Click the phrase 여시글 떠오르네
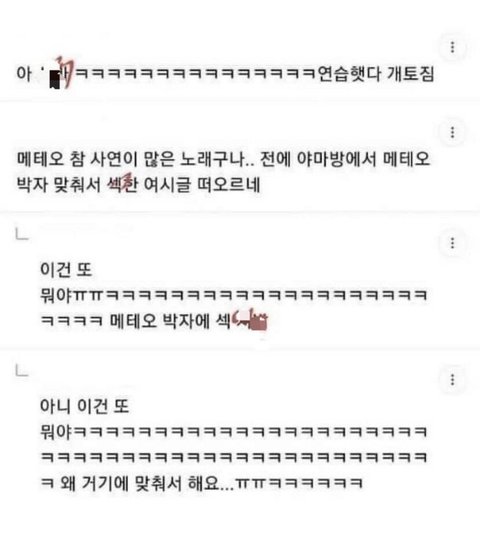Viewport: 480px width, 537px height. tap(202, 185)
